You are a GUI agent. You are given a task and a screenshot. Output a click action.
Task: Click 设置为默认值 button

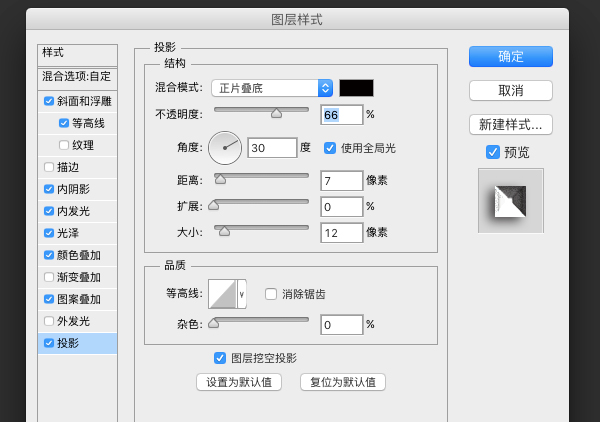point(239,382)
